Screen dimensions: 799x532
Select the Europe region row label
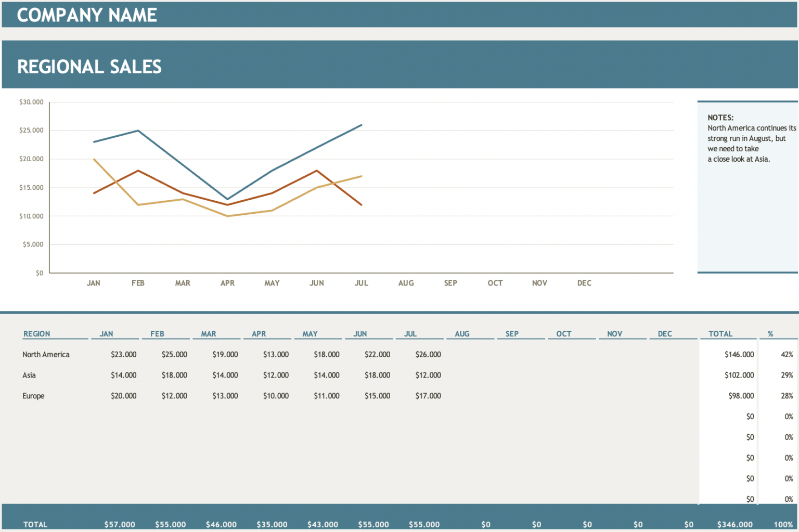(x=33, y=396)
